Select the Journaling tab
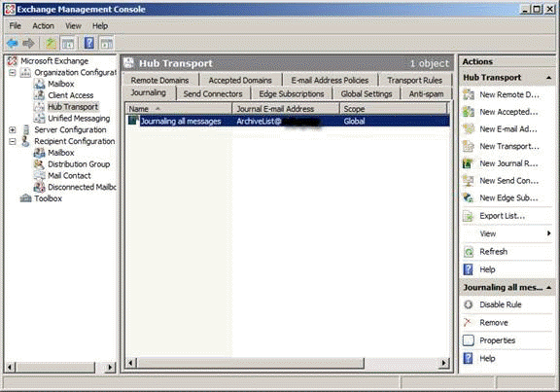This screenshot has width=560, height=392. click(149, 93)
